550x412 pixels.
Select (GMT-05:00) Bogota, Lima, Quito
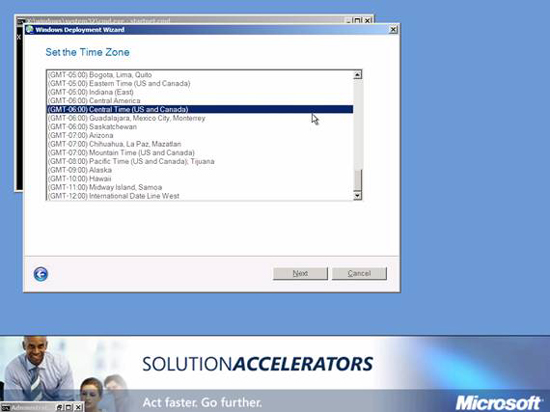(200, 75)
